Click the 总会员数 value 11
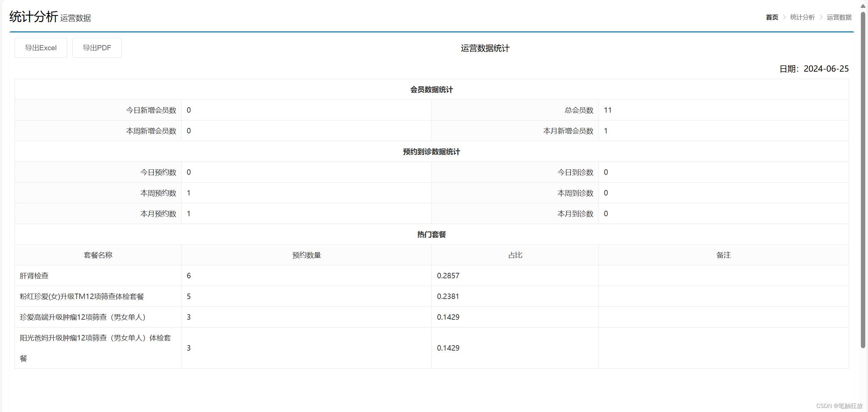Viewport: 868px width, 412px height. click(x=608, y=110)
